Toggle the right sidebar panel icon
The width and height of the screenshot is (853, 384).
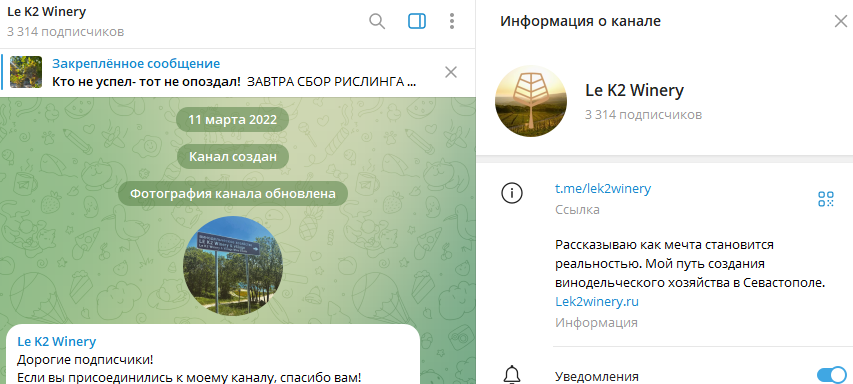click(417, 21)
